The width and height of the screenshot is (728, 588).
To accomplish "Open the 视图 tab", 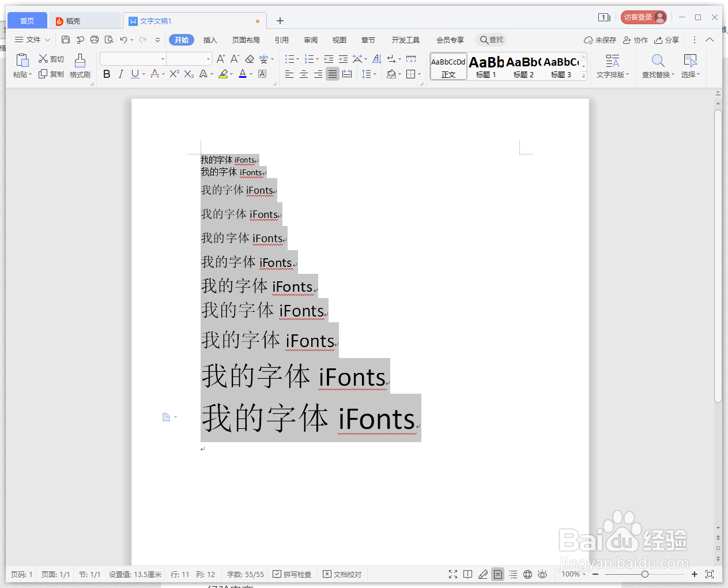I will click(340, 40).
